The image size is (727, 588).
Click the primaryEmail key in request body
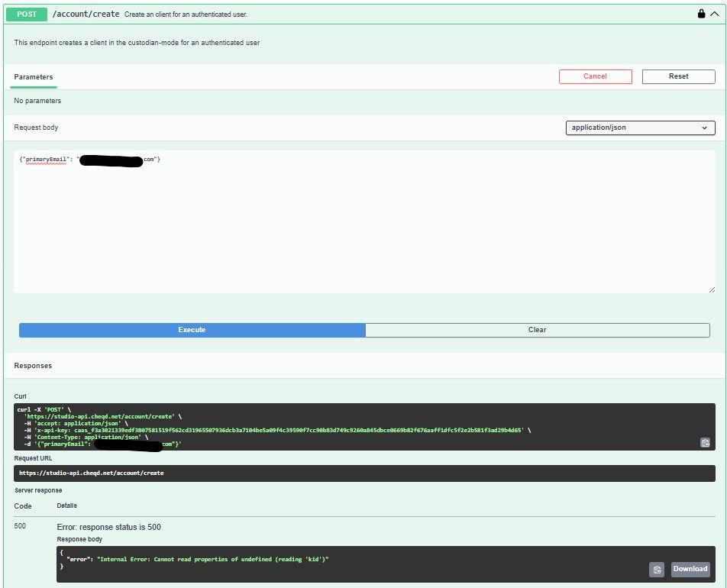(46, 160)
